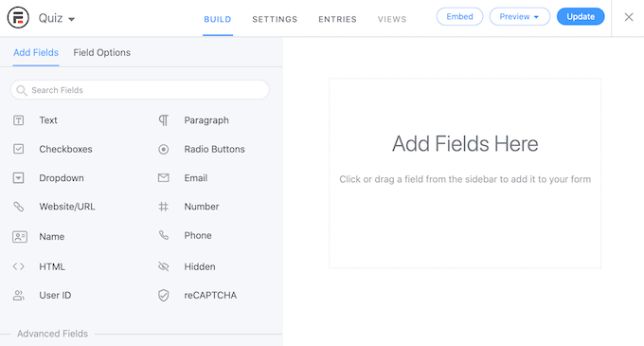Screen dimensions: 644x346
Task: Click the Formidable Forms logo icon
Action: [x=18, y=18]
